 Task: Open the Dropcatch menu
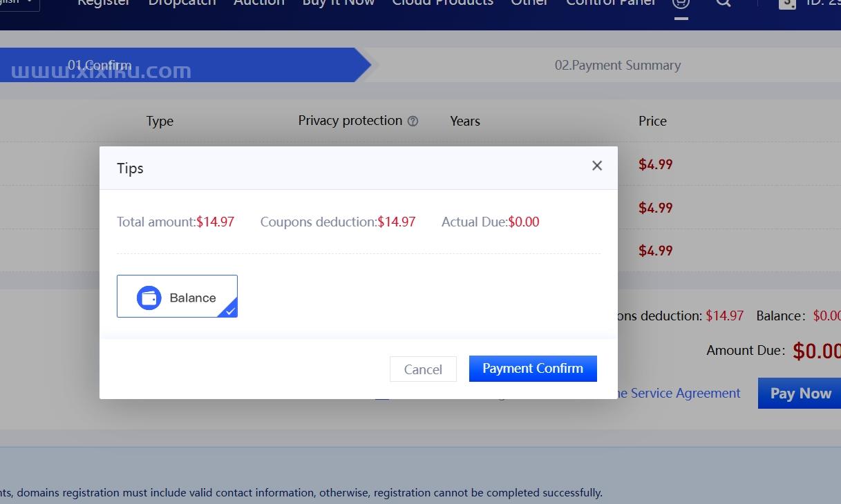[x=182, y=3]
